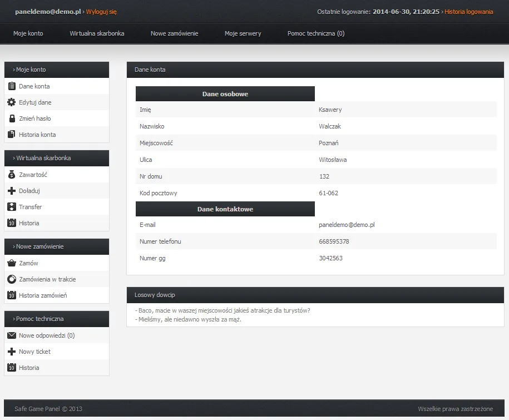This screenshot has height=420, width=509.
Task: Click the › Moje konto sidebar section header
Action: (x=57, y=70)
